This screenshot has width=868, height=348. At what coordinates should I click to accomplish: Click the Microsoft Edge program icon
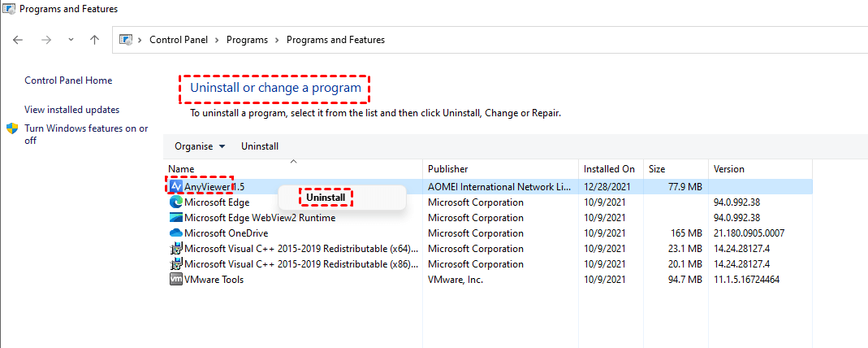[x=176, y=202]
